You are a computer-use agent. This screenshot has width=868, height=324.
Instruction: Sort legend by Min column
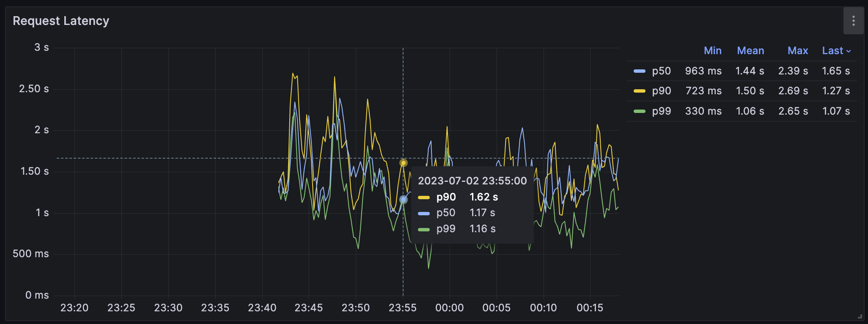point(712,51)
